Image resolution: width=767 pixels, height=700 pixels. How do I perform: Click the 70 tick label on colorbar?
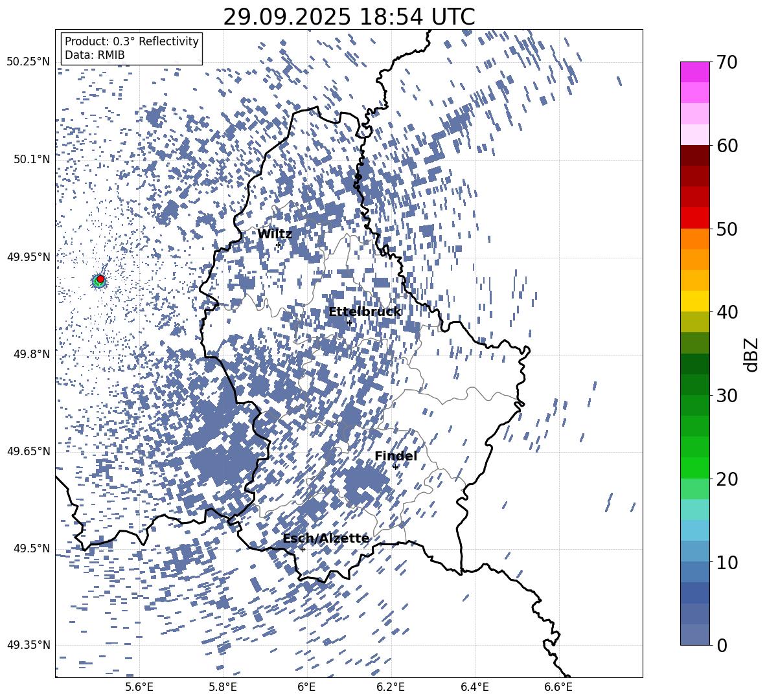[x=727, y=62]
